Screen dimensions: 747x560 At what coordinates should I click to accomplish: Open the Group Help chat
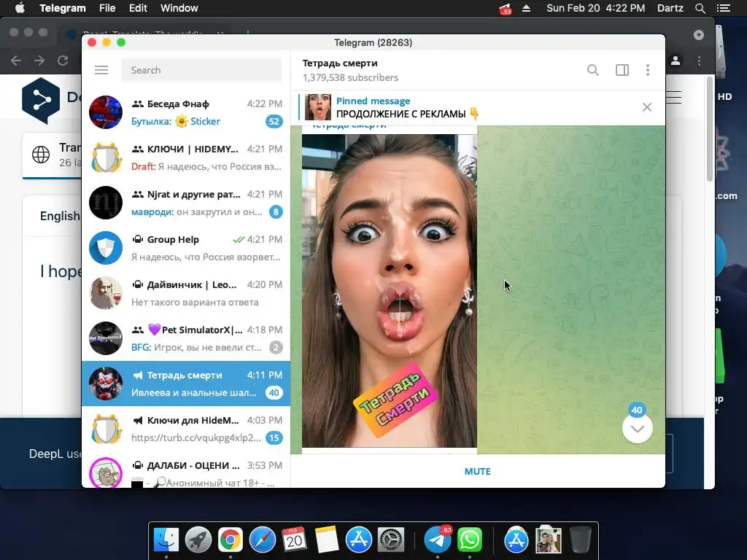point(186,248)
